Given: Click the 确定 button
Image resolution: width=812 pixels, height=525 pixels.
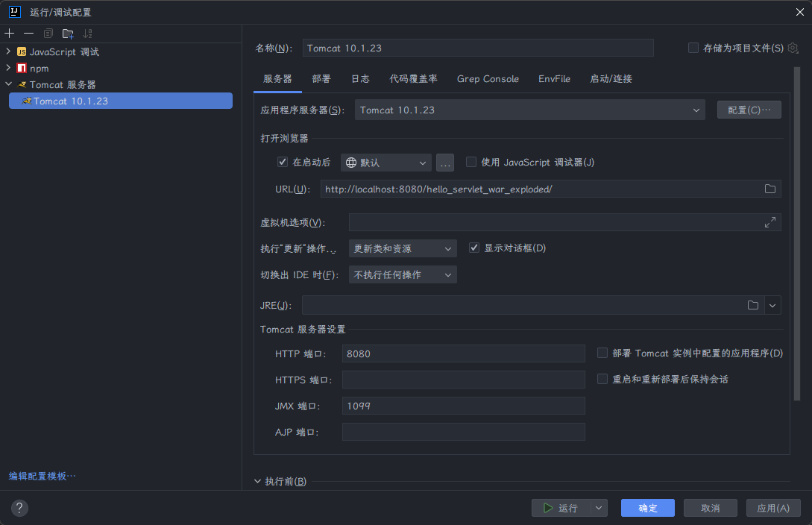Looking at the screenshot, I should point(647,508).
